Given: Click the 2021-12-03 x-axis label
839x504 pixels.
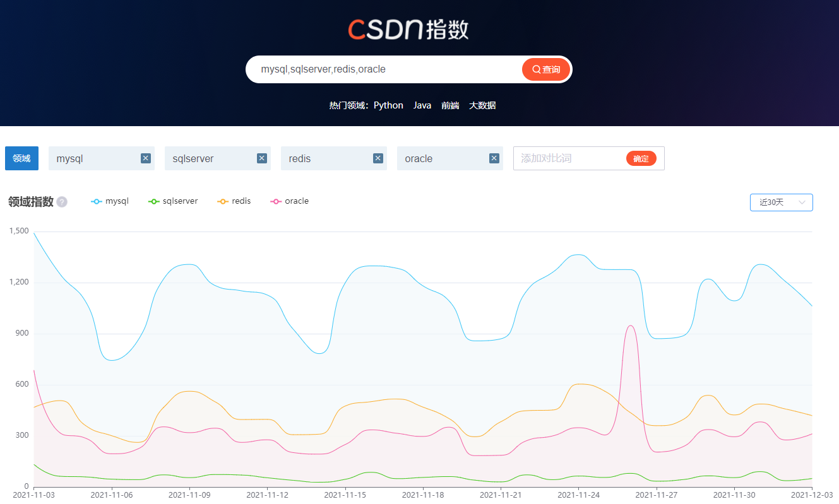Looking at the screenshot, I should pos(812,495).
